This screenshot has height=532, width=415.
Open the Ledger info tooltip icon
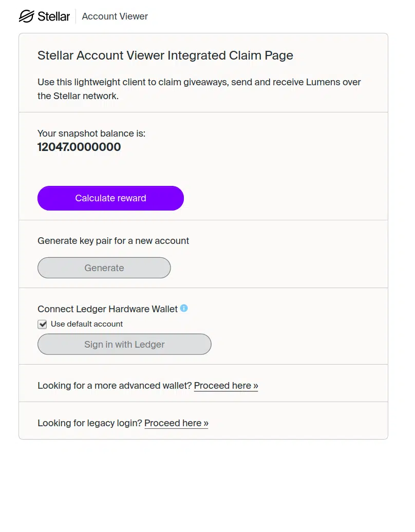pos(184,308)
